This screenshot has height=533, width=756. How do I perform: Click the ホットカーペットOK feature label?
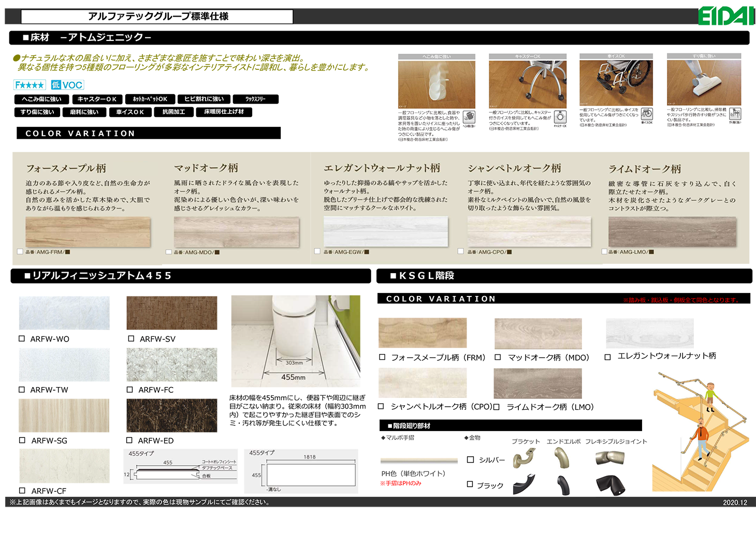[x=150, y=99]
